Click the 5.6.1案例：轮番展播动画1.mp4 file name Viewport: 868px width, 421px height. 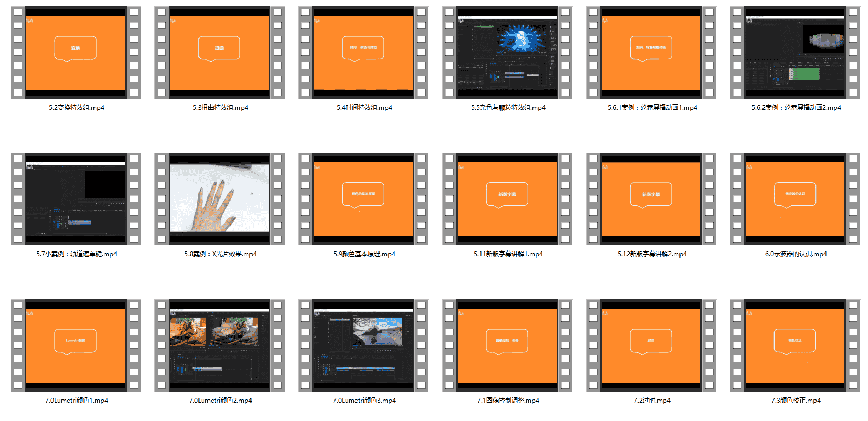[652, 108]
